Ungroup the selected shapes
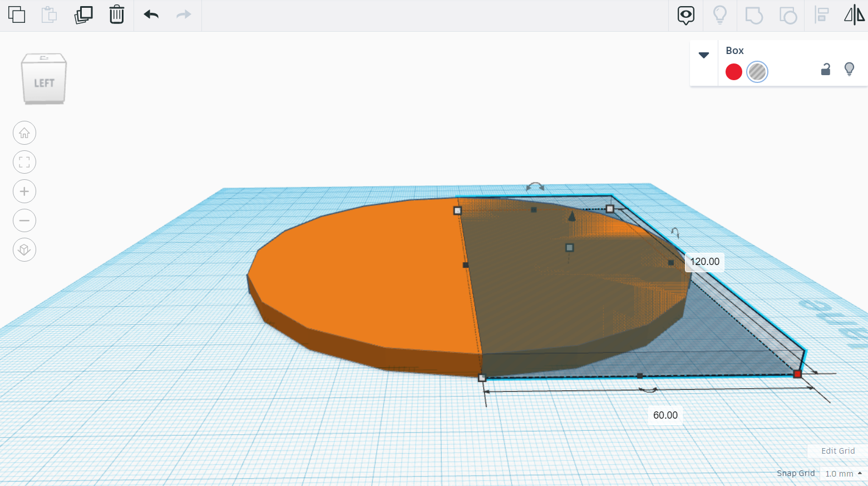 coord(788,15)
